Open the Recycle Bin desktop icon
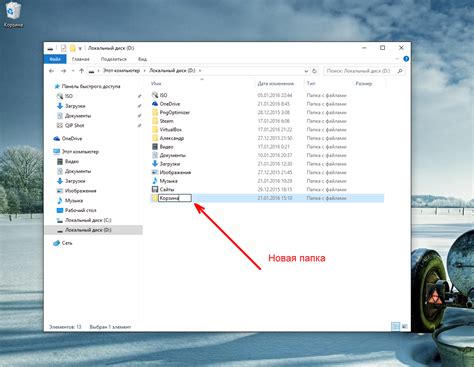Screen dimensions: 474x367 (13, 14)
